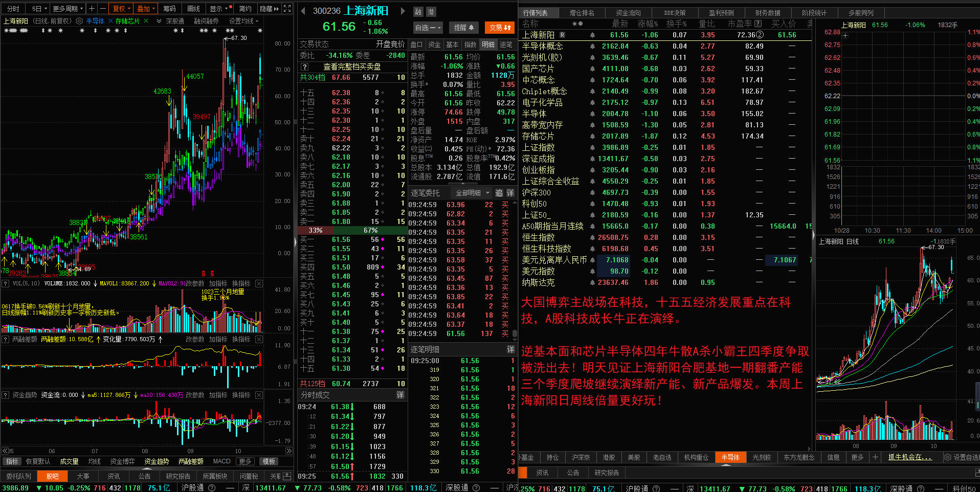Open the 更多周期 dropdown

[x=68, y=9]
